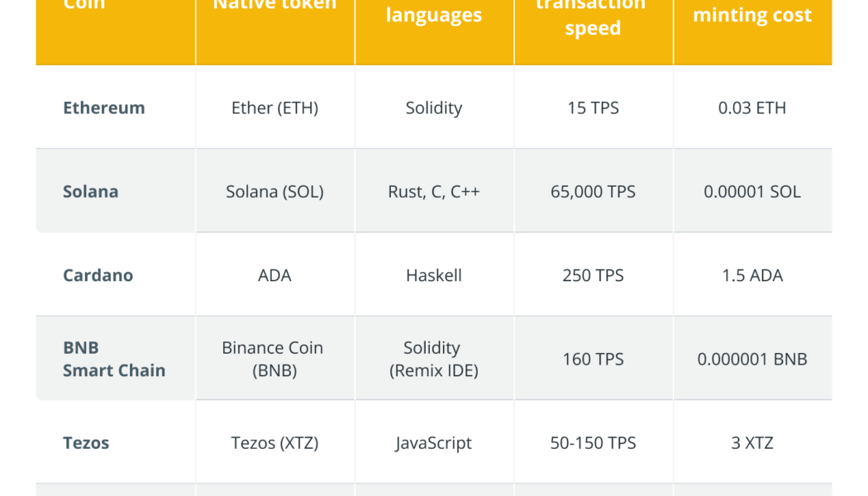Select the Solana row label
The image size is (868, 496).
coord(90,191)
